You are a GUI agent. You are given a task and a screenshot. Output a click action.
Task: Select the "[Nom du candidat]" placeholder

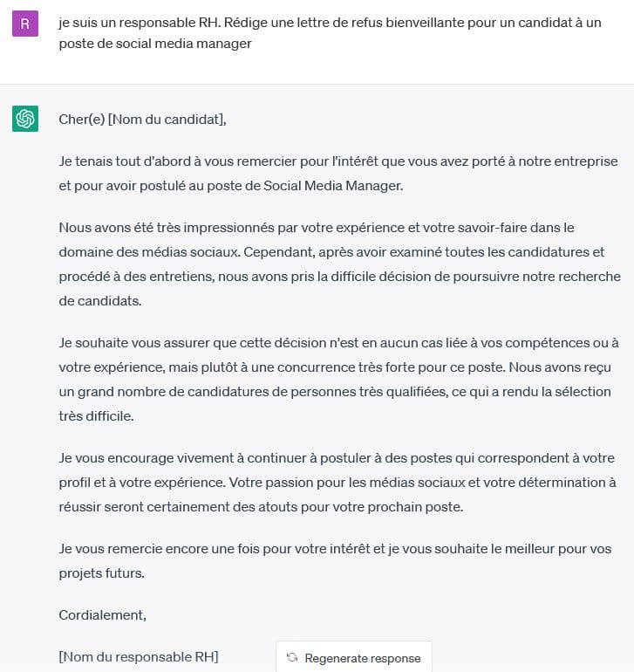point(167,119)
